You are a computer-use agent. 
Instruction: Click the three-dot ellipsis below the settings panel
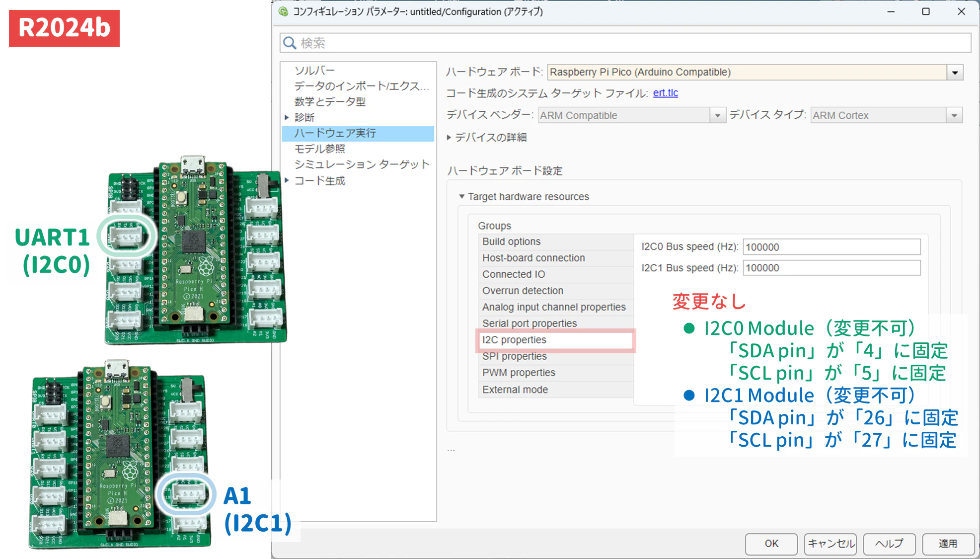(x=451, y=450)
